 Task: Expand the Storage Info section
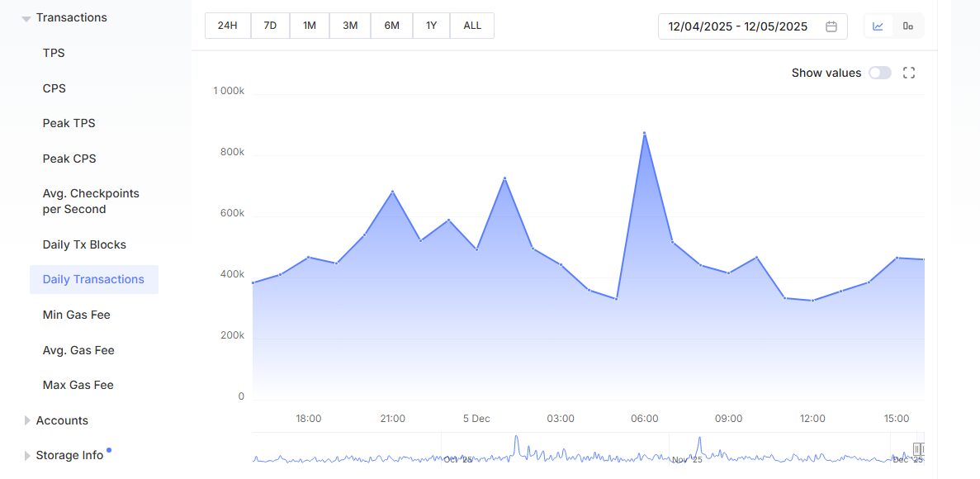tap(26, 456)
